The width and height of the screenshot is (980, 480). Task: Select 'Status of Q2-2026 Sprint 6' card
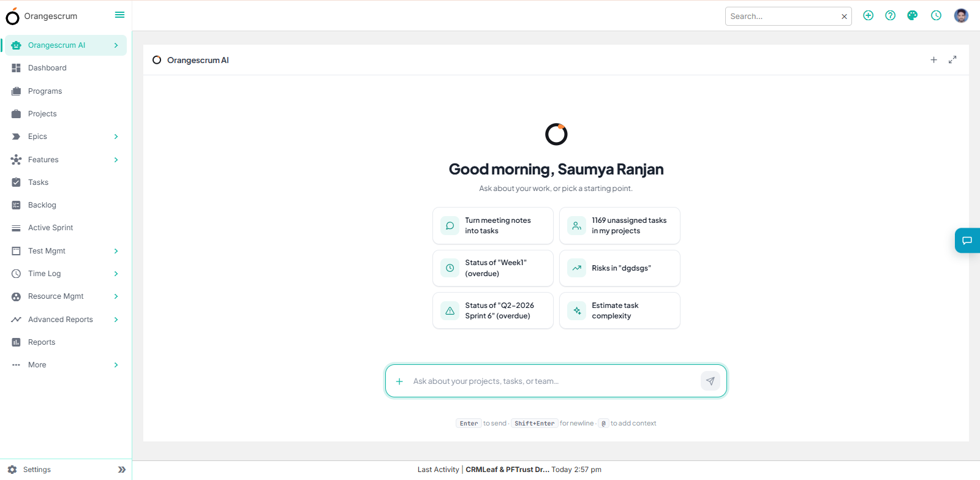point(493,310)
